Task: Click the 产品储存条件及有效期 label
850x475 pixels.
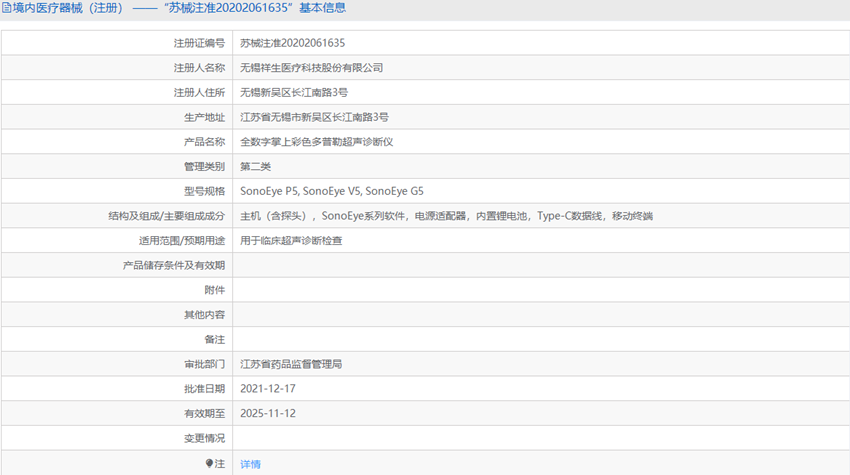Action: 173,266
